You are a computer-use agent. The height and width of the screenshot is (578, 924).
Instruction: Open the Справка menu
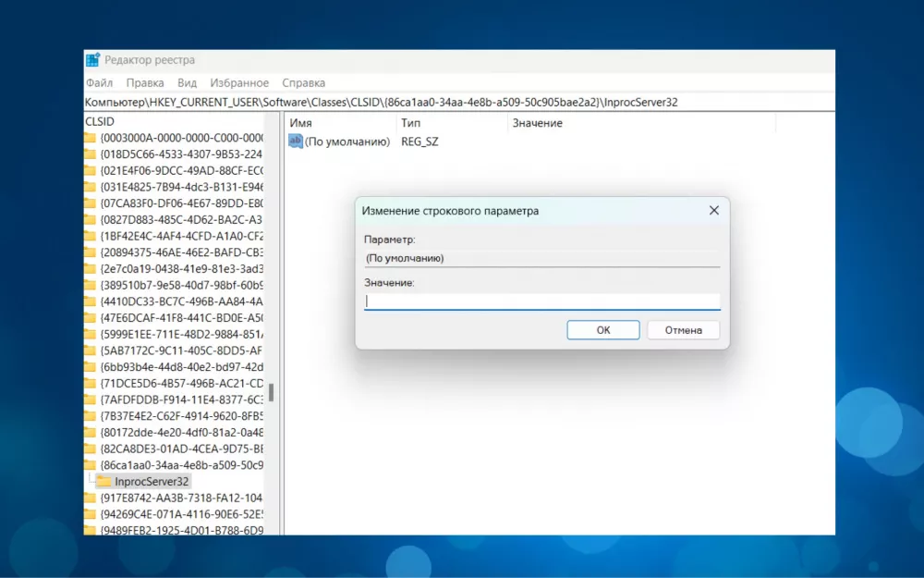point(303,83)
